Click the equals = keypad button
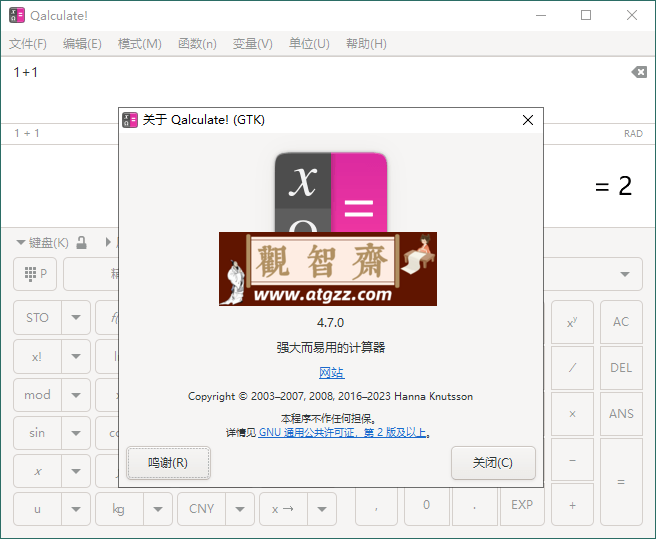 621,482
